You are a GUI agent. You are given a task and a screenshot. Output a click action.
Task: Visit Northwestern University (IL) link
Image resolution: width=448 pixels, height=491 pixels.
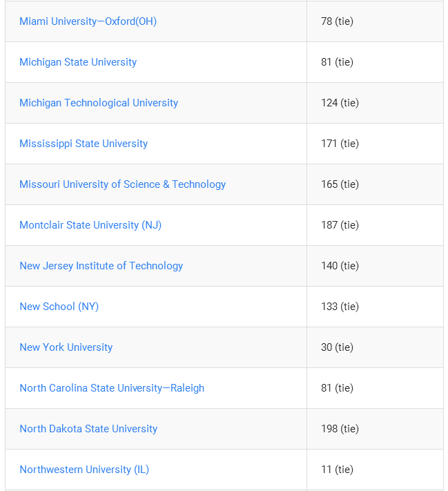tap(84, 469)
